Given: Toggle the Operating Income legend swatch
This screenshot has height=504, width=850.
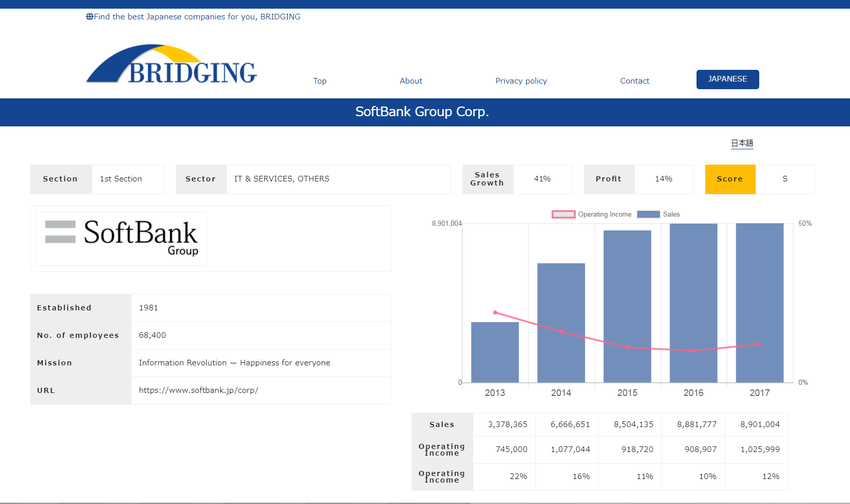Looking at the screenshot, I should coord(563,214).
